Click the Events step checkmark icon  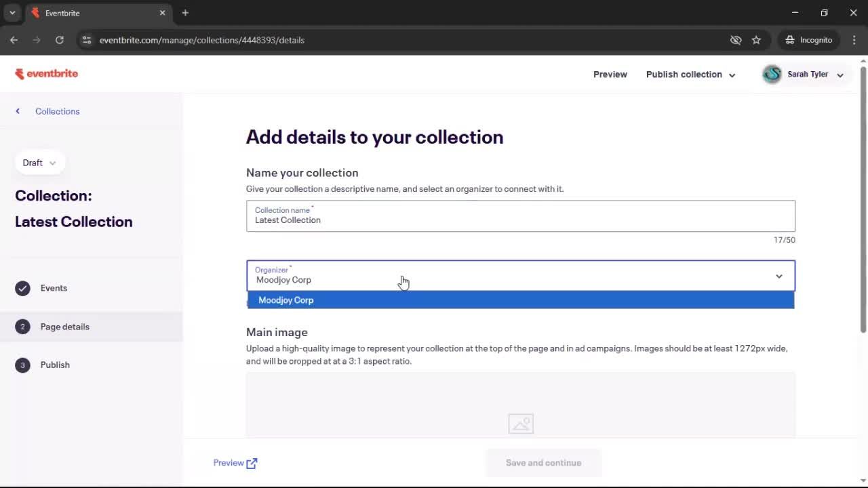point(22,288)
